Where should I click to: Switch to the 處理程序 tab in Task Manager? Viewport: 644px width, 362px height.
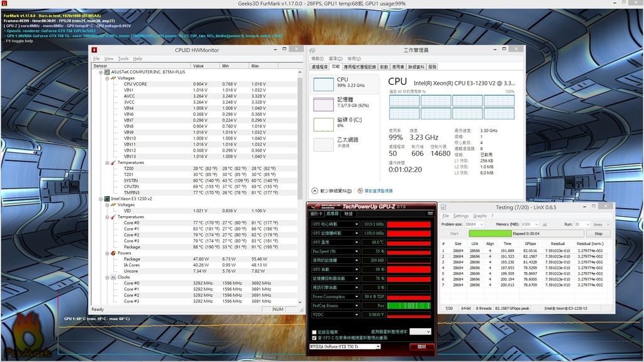(x=319, y=67)
